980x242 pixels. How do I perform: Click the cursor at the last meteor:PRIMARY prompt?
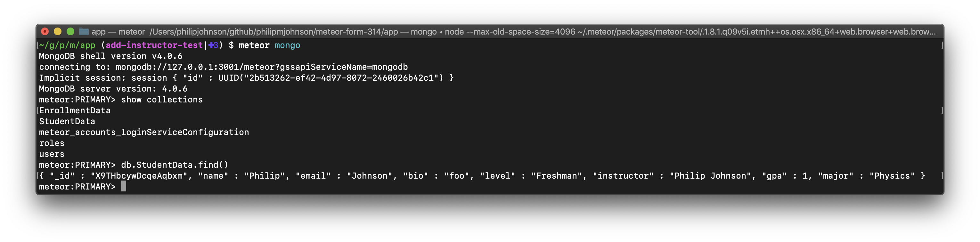coord(124,187)
